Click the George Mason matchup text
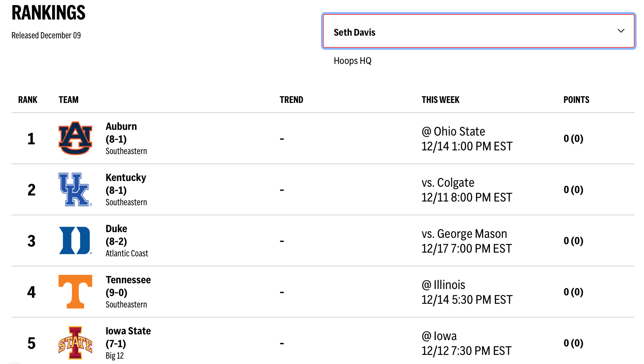 click(464, 234)
